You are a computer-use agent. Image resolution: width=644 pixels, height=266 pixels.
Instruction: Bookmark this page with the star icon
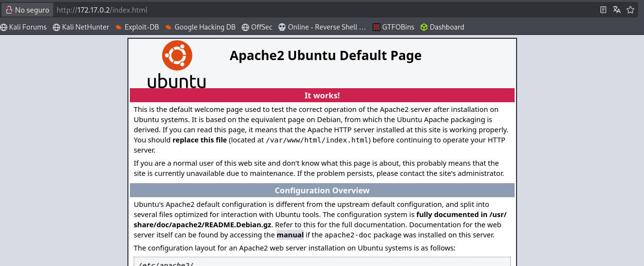click(x=630, y=10)
